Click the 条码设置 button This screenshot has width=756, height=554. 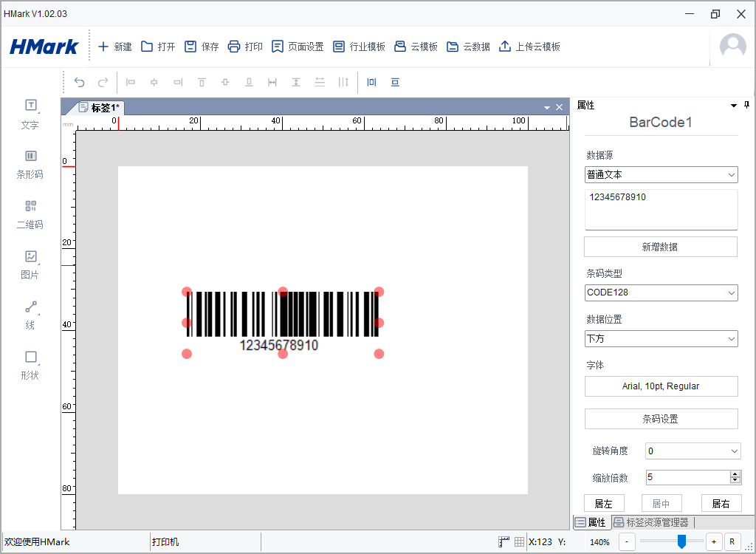tap(661, 419)
